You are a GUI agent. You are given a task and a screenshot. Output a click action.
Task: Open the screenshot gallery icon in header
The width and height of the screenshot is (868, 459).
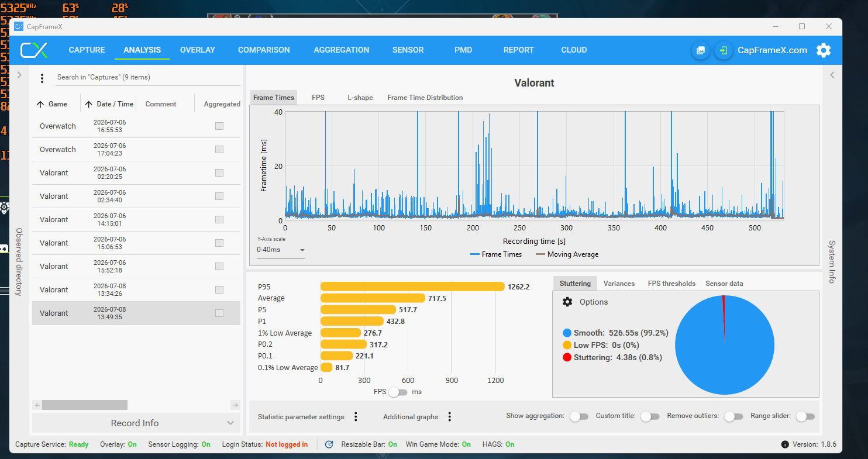click(x=700, y=50)
